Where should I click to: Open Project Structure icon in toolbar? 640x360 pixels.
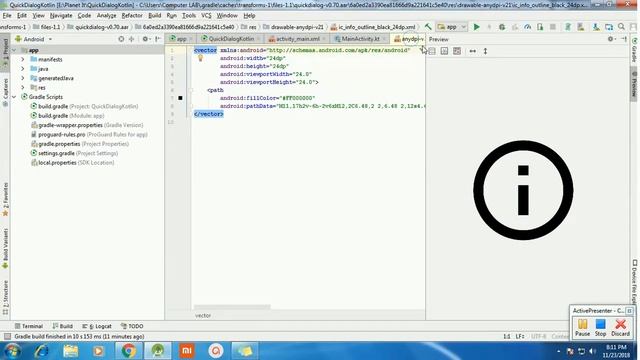(x=609, y=27)
